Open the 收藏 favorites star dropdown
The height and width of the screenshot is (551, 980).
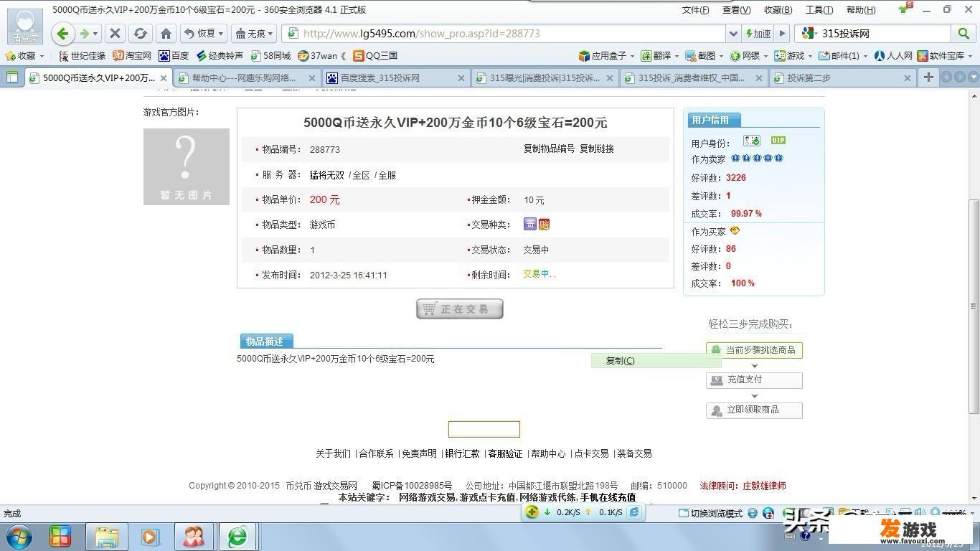pos(25,55)
